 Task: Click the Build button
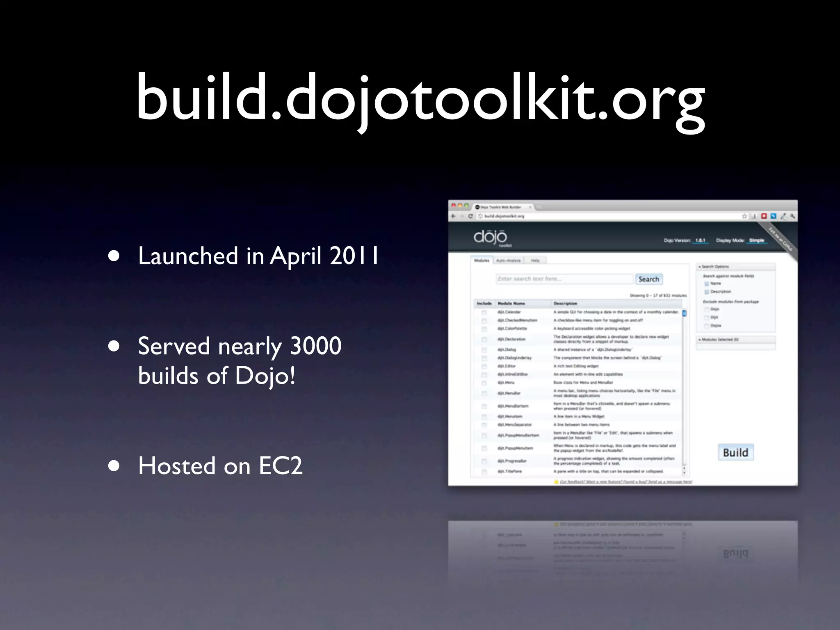735,452
